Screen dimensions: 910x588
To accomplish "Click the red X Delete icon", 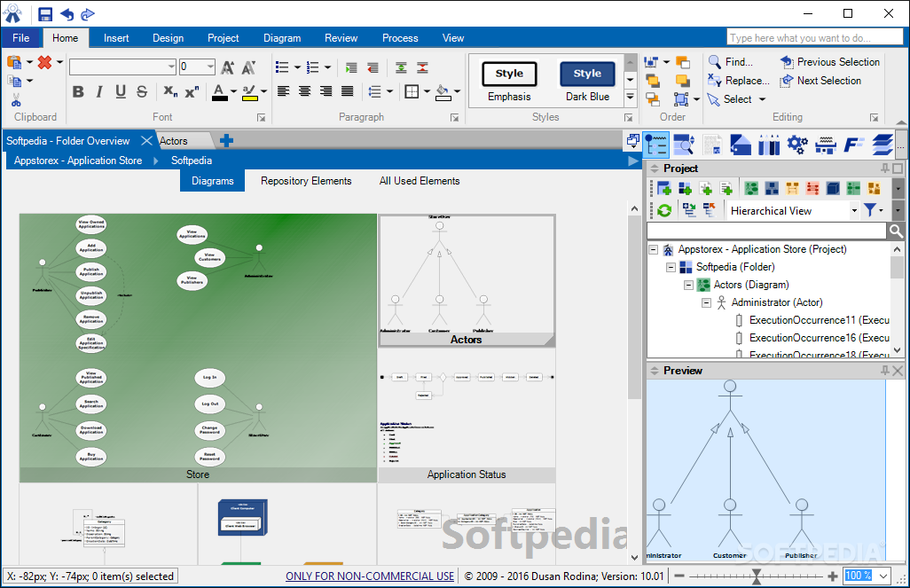I will coord(44,62).
